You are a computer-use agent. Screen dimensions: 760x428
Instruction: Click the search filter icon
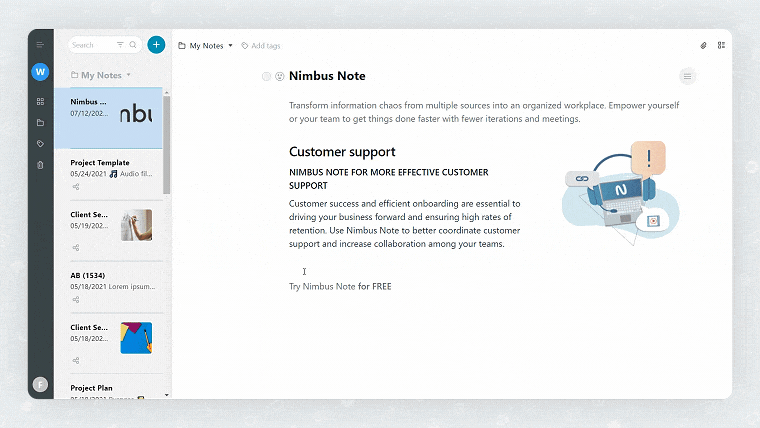tap(120, 45)
